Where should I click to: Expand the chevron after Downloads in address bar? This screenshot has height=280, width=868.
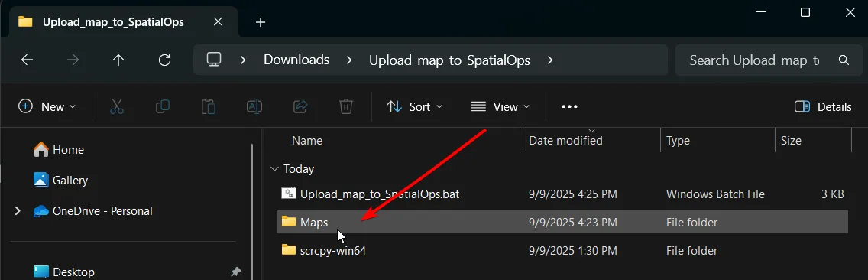pos(348,60)
